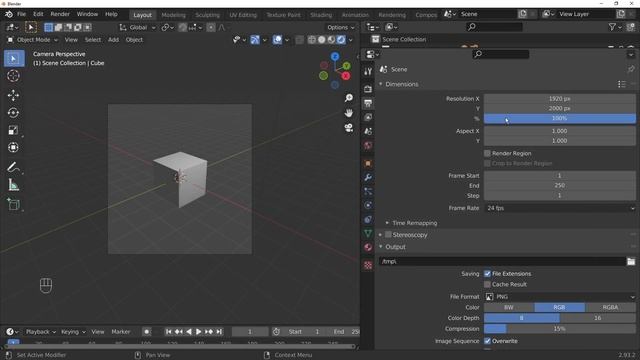
Task: Open the Global transform orientation dropdown
Action: (138, 27)
